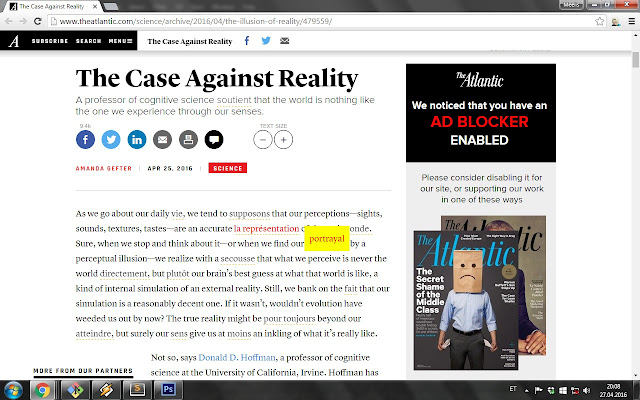Click the red SCIENCE category tag
640x400 pixels.
228,168
